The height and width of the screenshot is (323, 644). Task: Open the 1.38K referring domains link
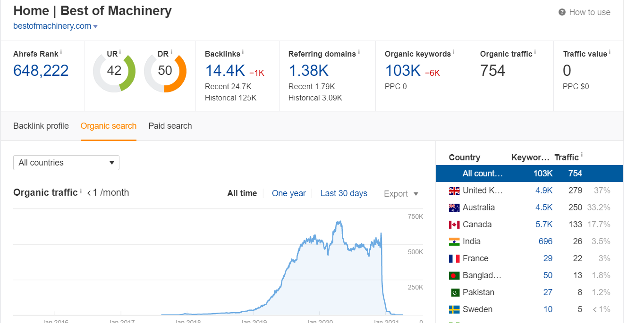[308, 71]
